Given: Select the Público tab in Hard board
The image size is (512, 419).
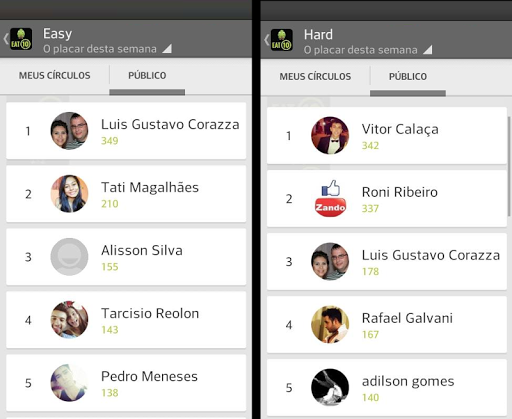Looking at the screenshot, I should (408, 77).
